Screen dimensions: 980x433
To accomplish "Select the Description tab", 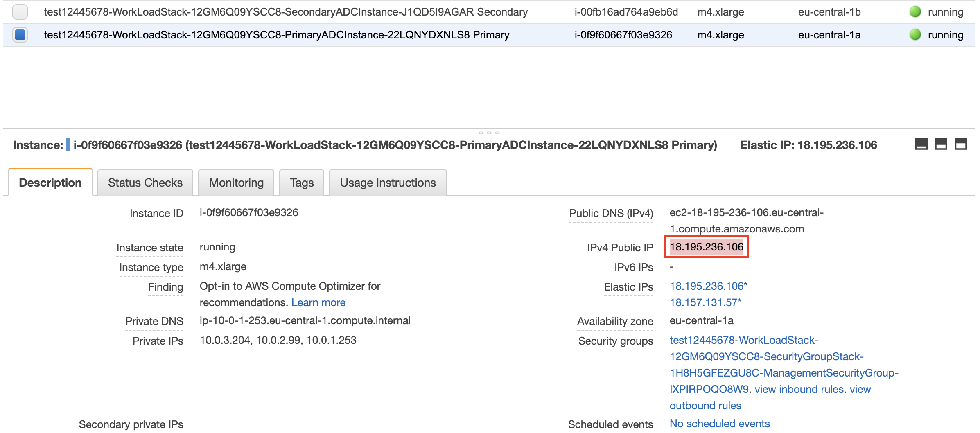I will pos(50,183).
